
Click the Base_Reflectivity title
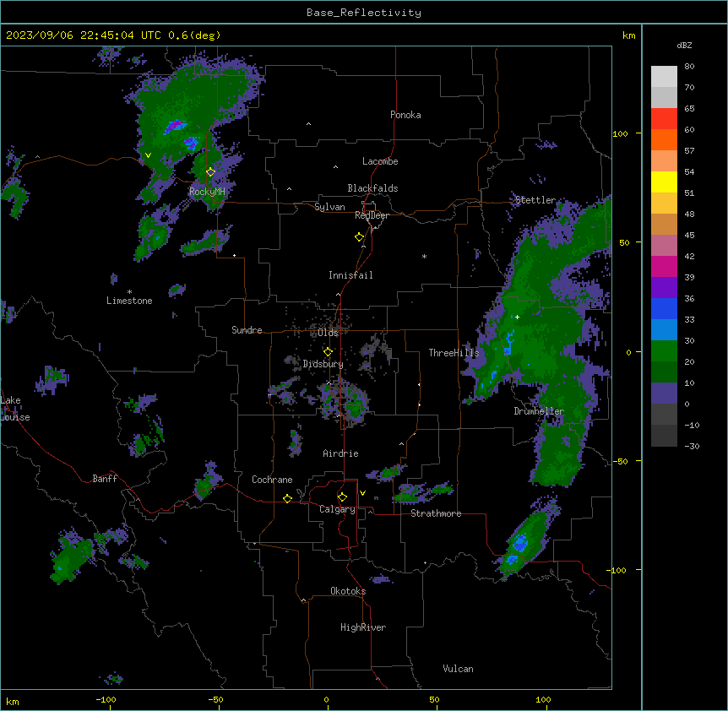point(364,13)
